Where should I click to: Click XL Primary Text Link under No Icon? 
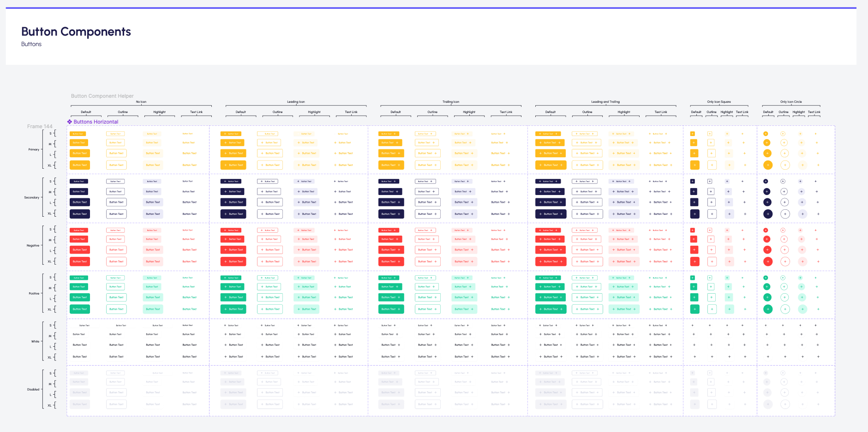(189, 165)
